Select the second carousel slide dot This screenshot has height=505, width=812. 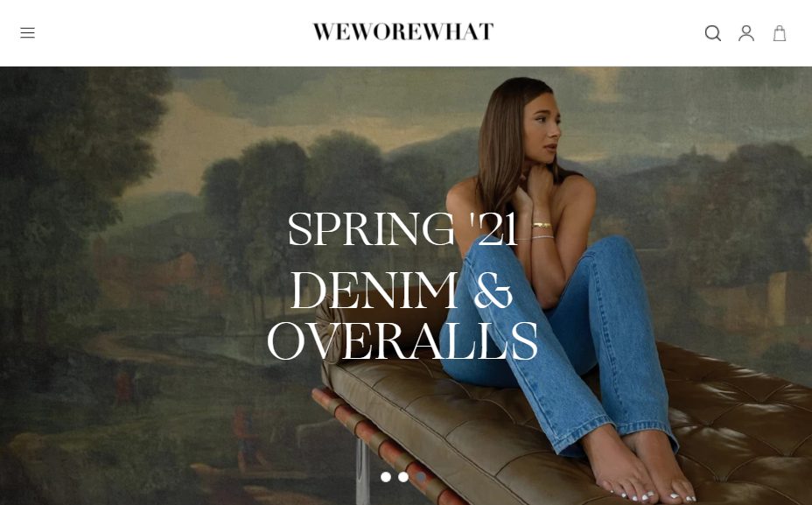pos(403,477)
